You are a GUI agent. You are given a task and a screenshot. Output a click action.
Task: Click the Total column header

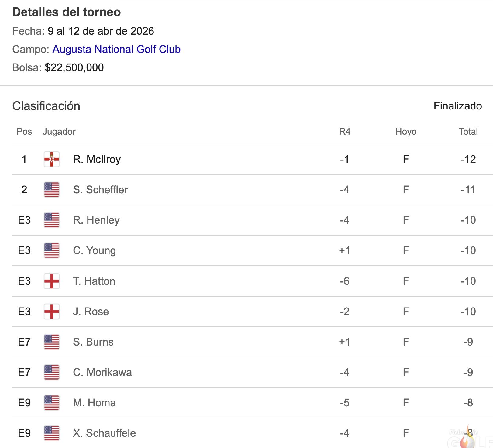click(x=468, y=132)
